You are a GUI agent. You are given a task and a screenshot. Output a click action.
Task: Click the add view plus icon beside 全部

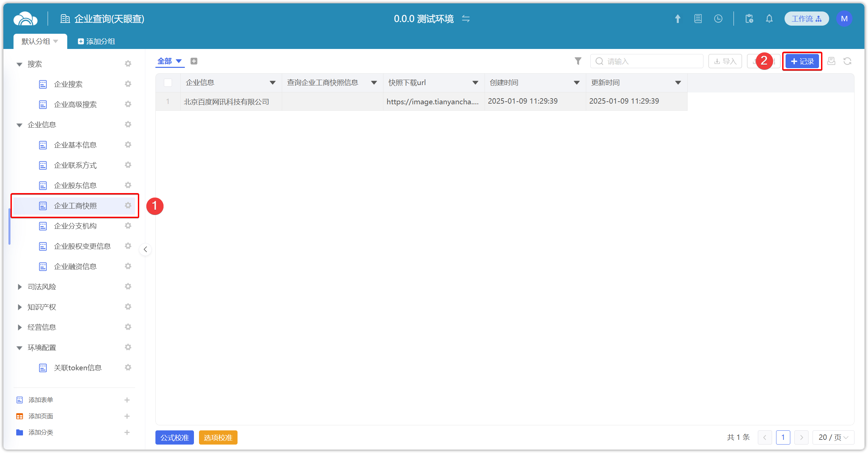tap(194, 61)
